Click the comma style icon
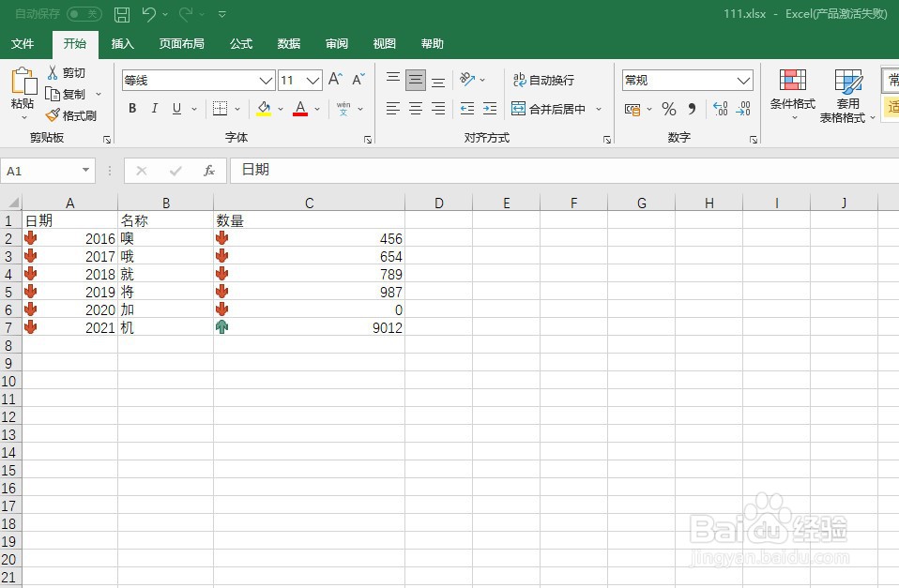The width and height of the screenshot is (899, 588). (692, 109)
